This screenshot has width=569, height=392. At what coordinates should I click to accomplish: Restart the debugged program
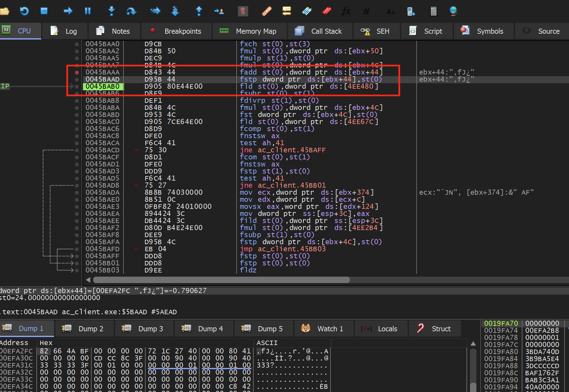[x=24, y=11]
